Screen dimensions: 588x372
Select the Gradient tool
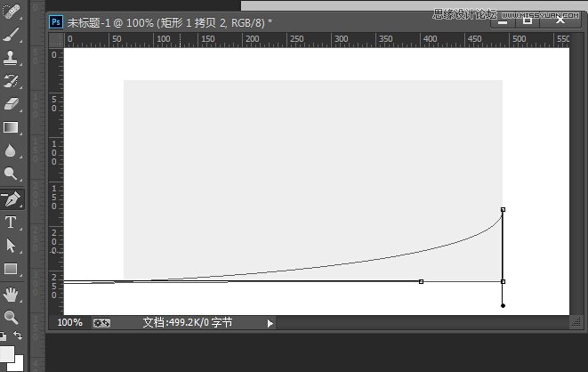pos(11,127)
